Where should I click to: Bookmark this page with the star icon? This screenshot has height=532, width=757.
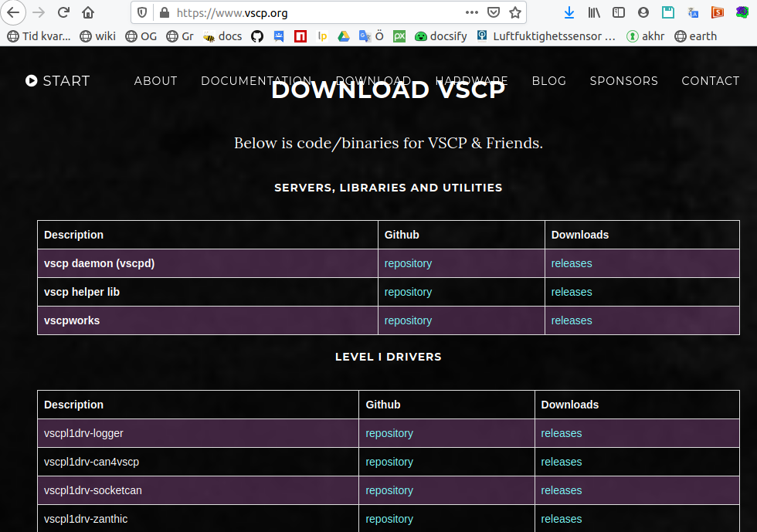(515, 12)
